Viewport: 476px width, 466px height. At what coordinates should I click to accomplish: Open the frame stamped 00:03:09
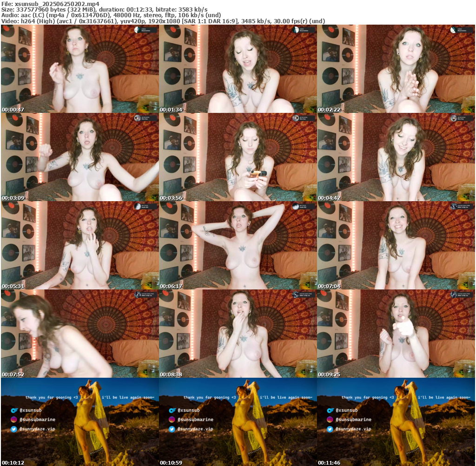click(80, 157)
